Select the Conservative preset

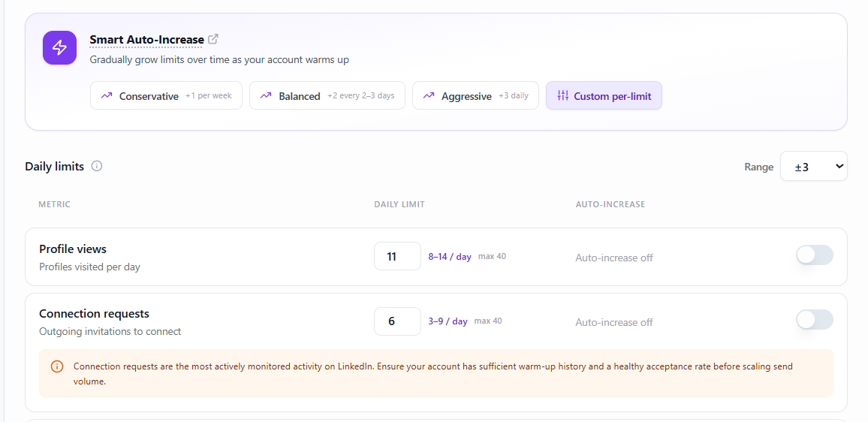click(166, 96)
